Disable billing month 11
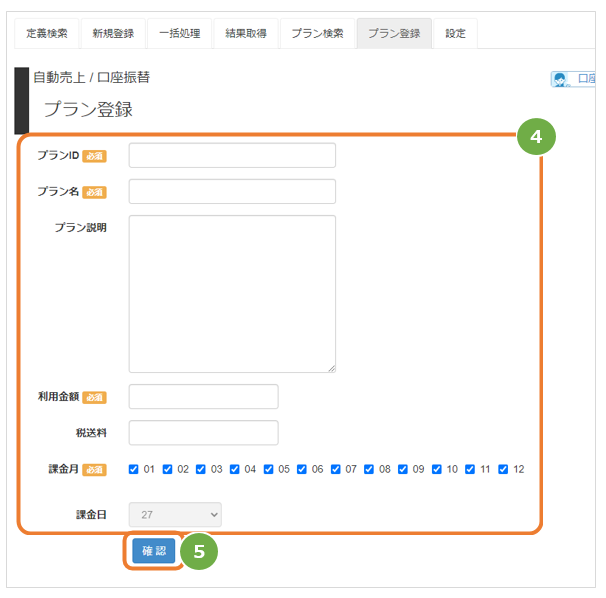Image resolution: width=606 pixels, height=598 pixels. pyautogui.click(x=470, y=469)
